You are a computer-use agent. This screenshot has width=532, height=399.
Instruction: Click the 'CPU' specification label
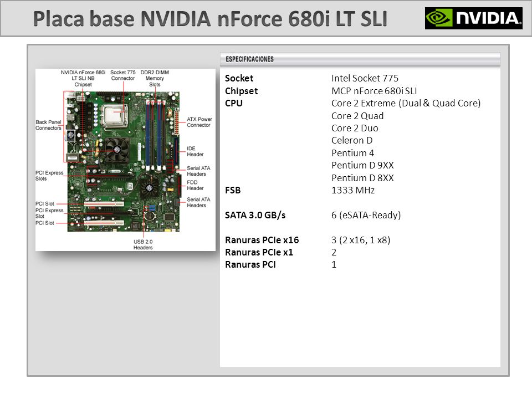click(x=234, y=103)
